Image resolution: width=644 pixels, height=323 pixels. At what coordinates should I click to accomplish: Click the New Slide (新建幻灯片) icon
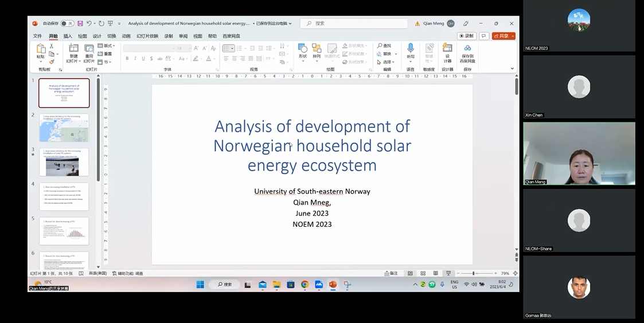pyautogui.click(x=73, y=49)
